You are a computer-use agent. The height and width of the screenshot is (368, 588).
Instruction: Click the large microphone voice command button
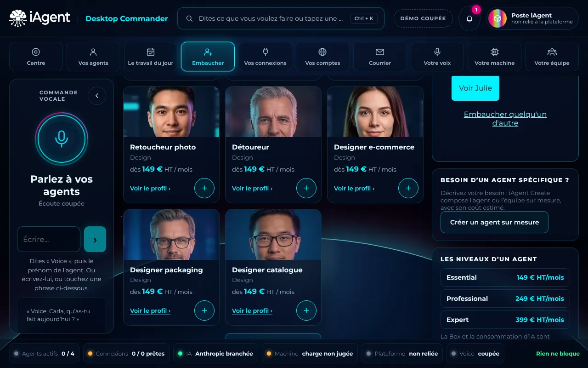[62, 139]
